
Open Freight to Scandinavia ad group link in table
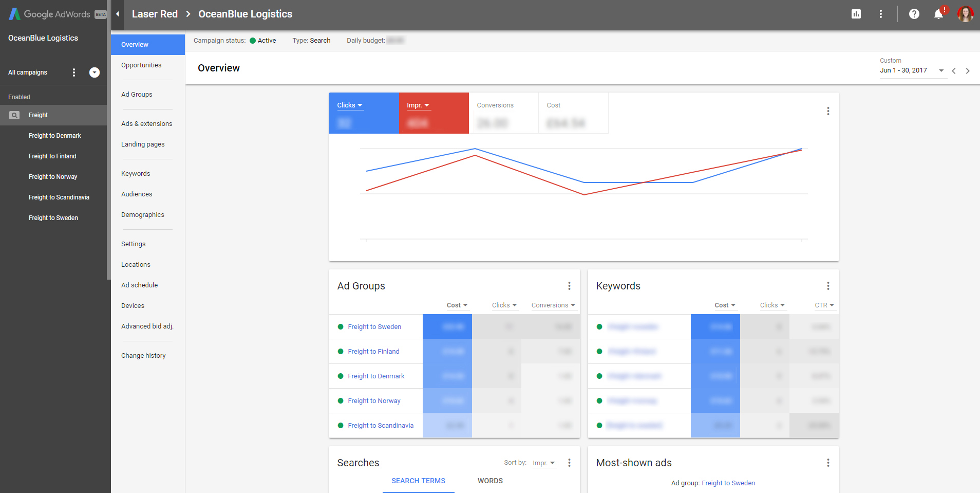[x=381, y=426]
